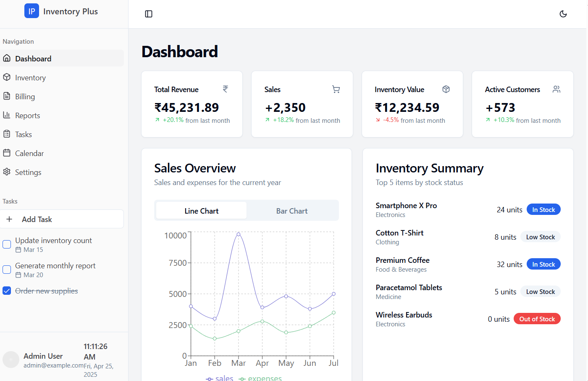
Task: Click the Out of Stock badge
Action: tap(537, 319)
